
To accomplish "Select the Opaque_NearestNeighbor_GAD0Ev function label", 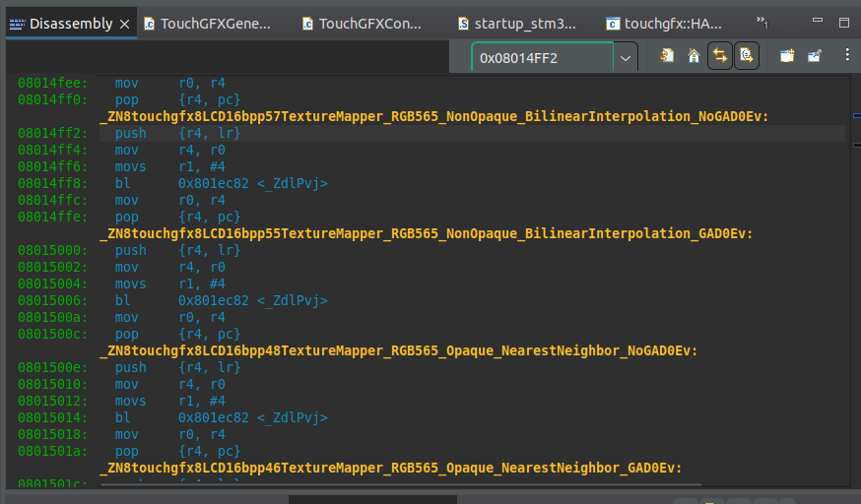I will click(390, 468).
